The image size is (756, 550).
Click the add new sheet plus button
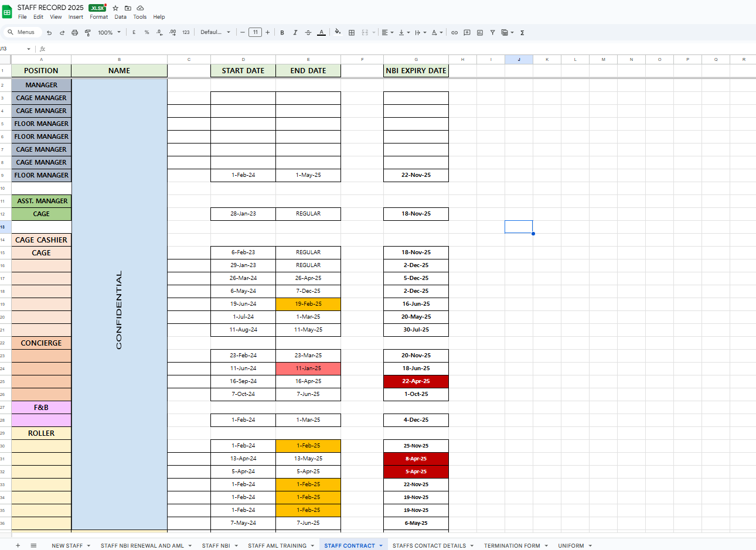pyautogui.click(x=18, y=545)
